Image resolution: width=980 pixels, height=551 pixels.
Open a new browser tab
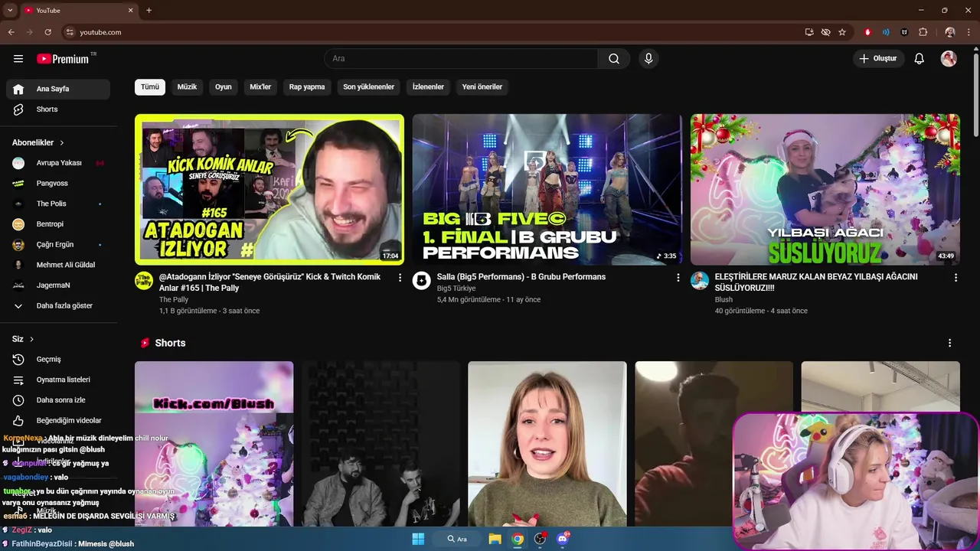pos(149,10)
